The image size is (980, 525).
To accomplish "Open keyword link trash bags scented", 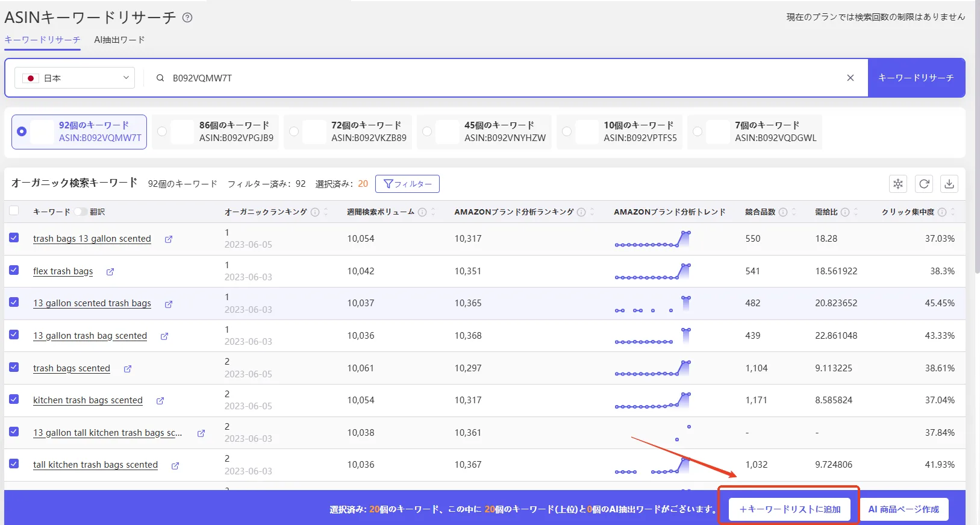I will 72,368.
